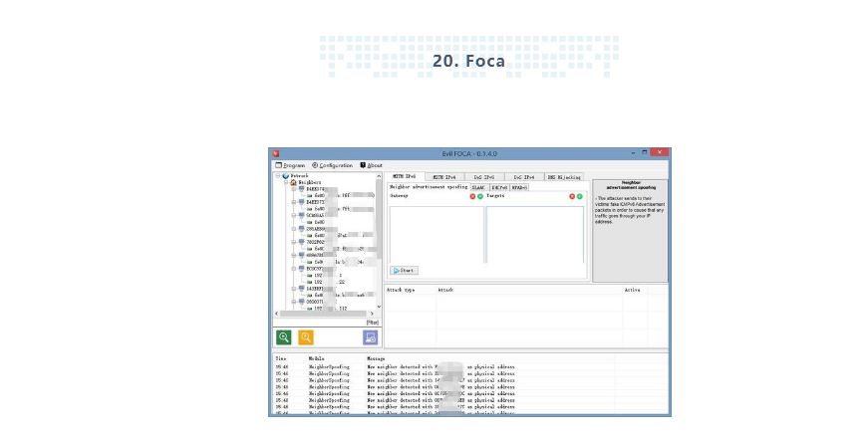Click the orange magnifier search icon
868x439 pixels.
pyautogui.click(x=306, y=337)
